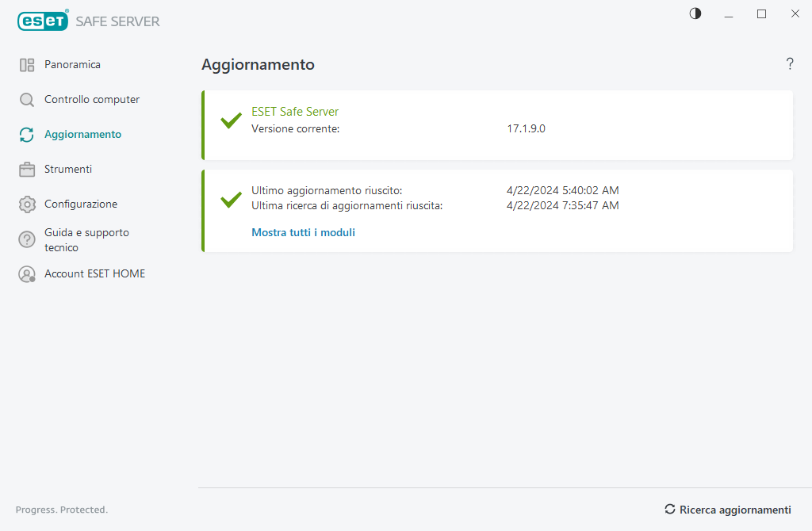This screenshot has height=531, width=812.
Task: Open the Panoramica section
Action: click(72, 65)
